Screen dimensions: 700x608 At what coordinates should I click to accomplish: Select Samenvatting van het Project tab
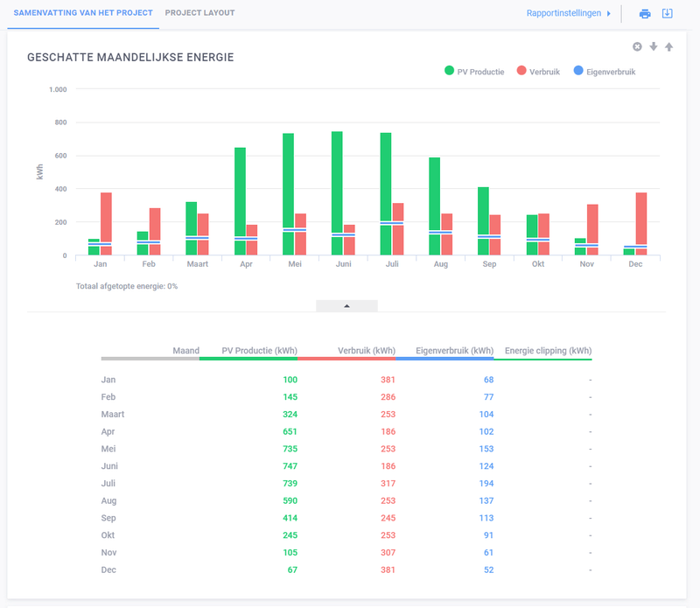[x=83, y=13]
